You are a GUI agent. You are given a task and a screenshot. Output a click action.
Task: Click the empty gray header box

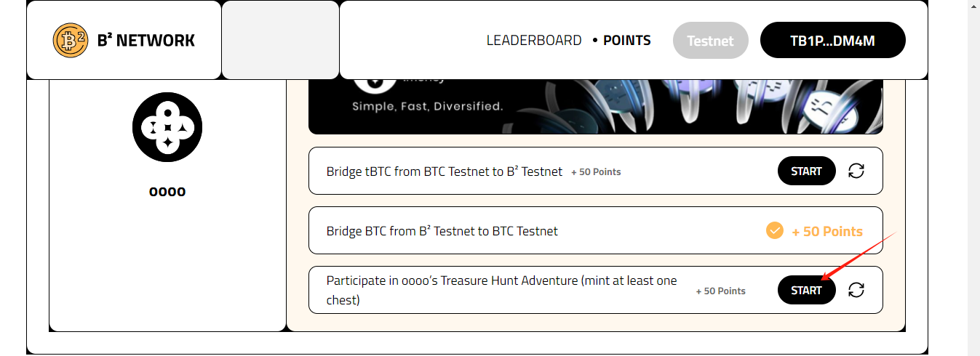click(280, 40)
